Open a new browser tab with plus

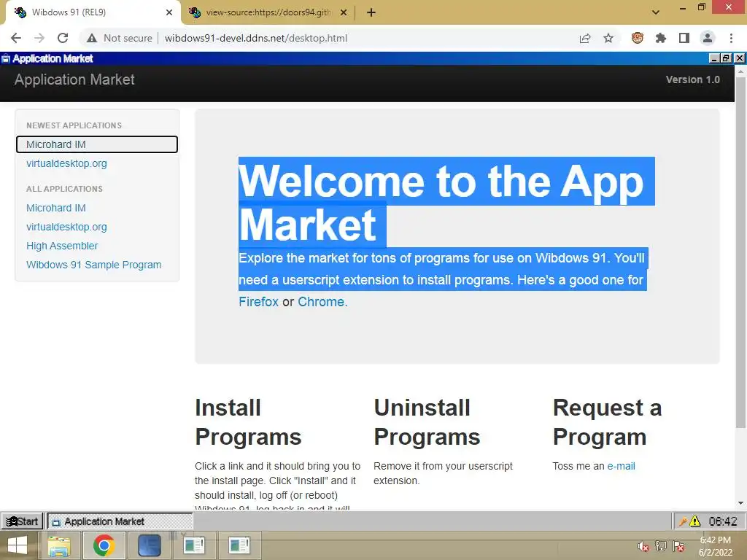371,12
